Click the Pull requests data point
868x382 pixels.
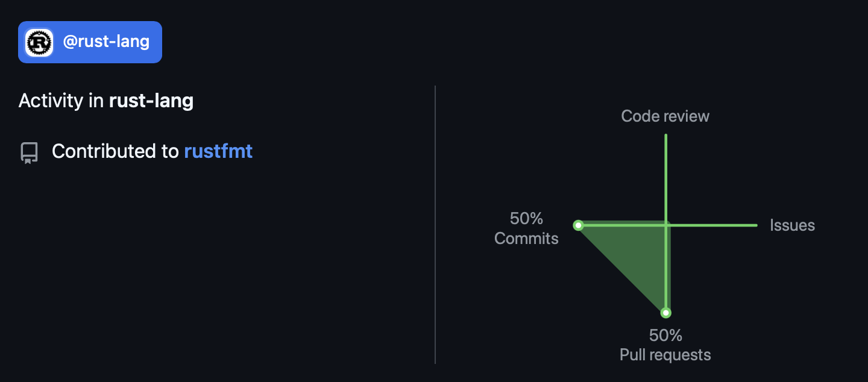point(665,313)
